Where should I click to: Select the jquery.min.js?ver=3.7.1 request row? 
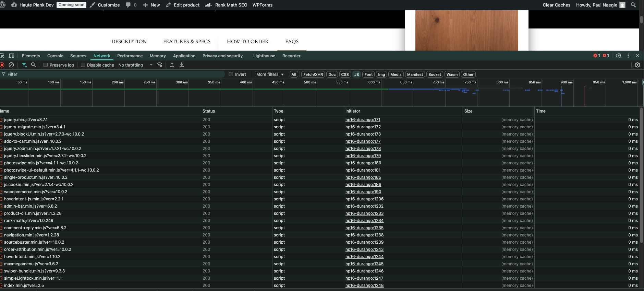[319, 120]
